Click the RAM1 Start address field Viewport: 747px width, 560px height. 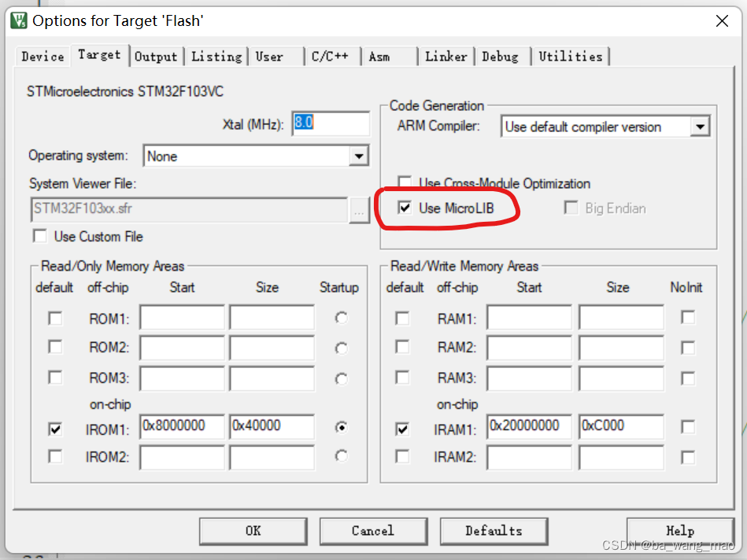pyautogui.click(x=529, y=318)
